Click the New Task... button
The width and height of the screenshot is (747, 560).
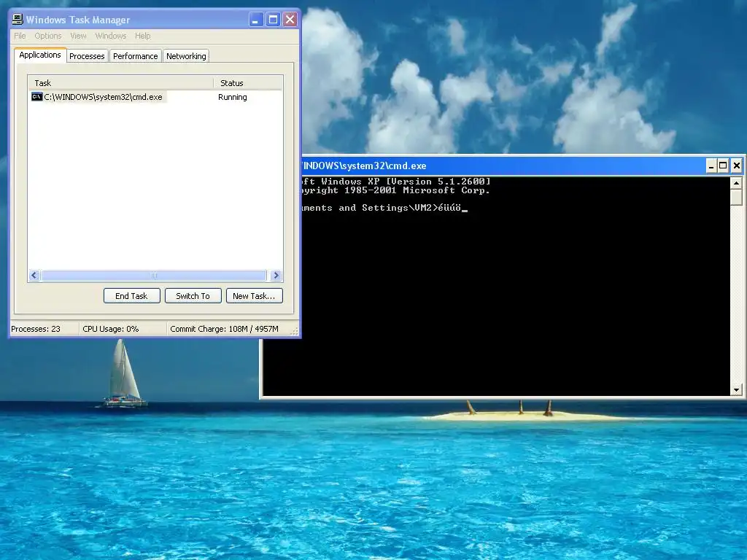(254, 296)
